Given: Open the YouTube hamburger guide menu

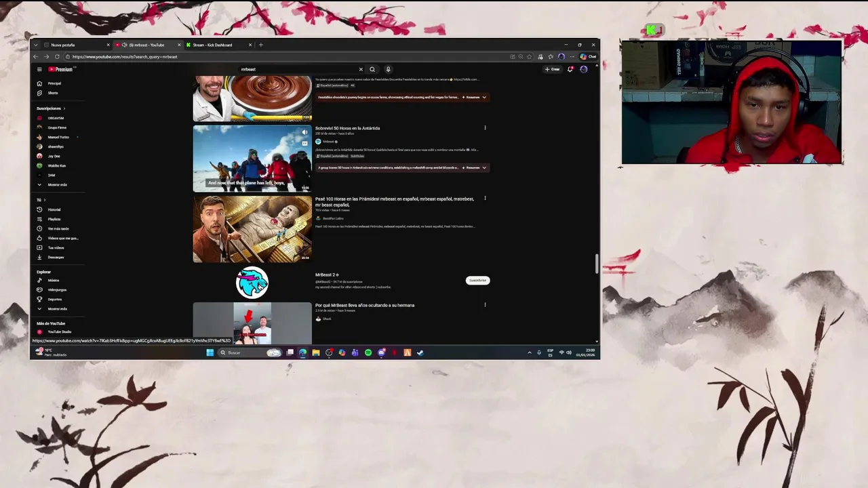Looking at the screenshot, I should point(39,69).
